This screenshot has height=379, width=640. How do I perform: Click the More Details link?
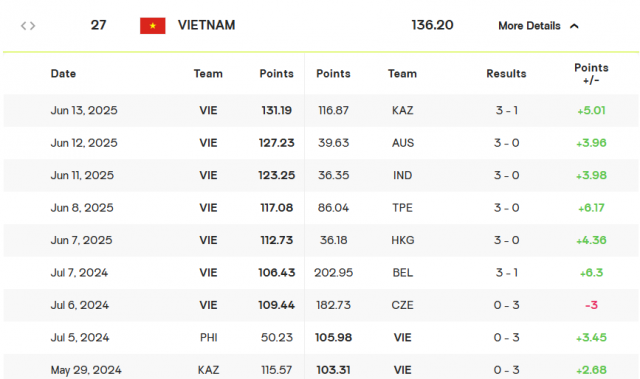[x=529, y=26]
